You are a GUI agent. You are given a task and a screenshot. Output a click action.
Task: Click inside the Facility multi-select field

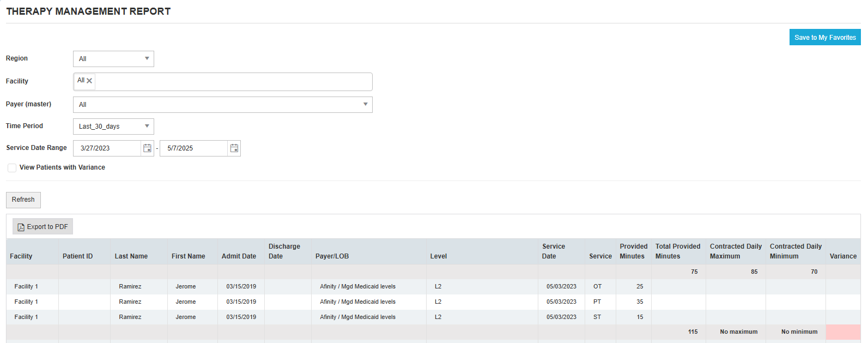click(223, 82)
